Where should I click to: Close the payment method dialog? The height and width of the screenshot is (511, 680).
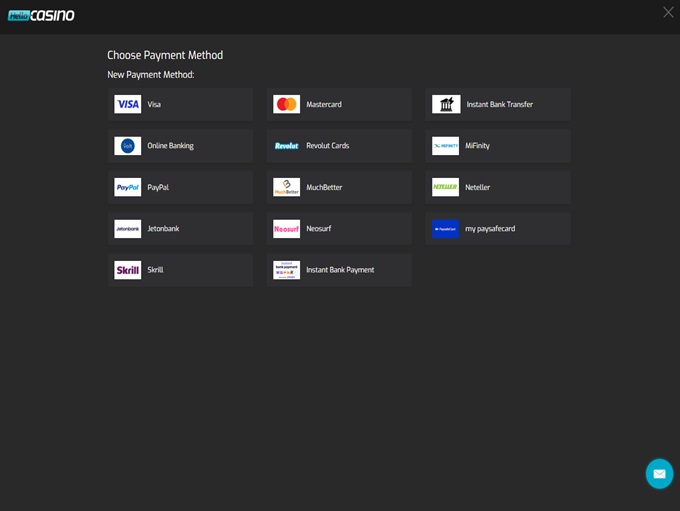point(668,12)
